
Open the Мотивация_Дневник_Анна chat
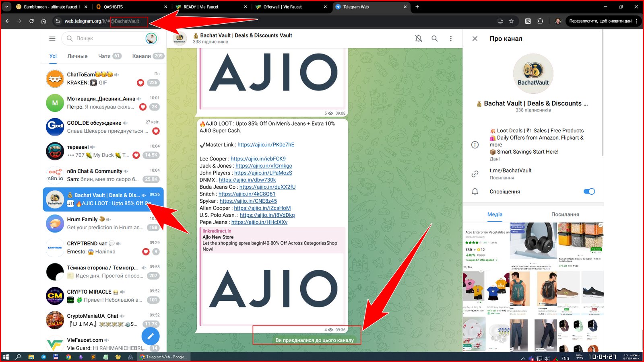click(103, 103)
